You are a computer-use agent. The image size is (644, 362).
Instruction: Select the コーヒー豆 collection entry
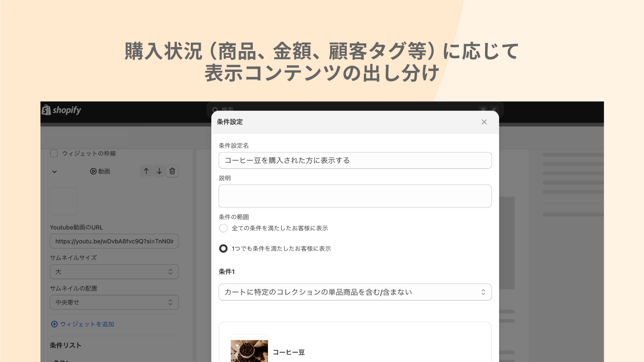point(289,352)
